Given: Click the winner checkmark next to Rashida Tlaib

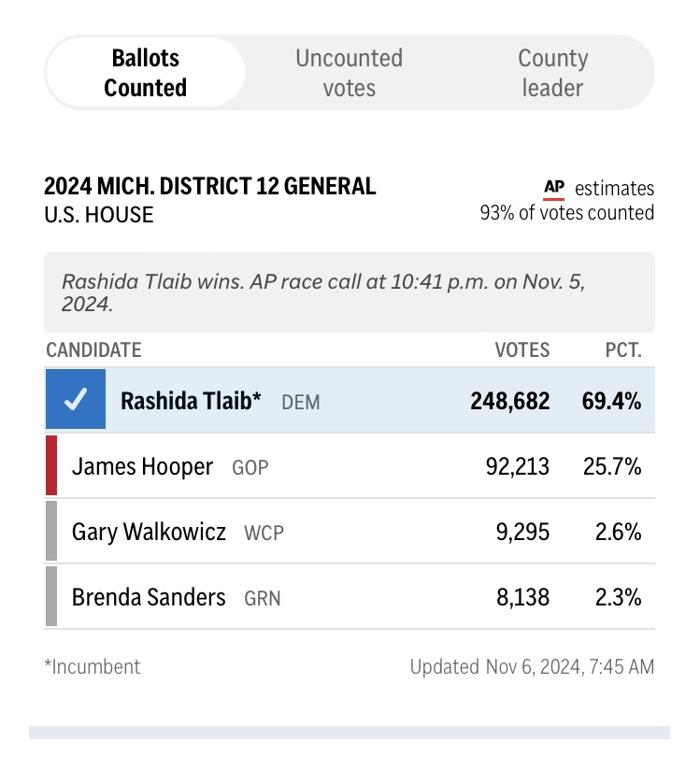Looking at the screenshot, I should coord(75,401).
